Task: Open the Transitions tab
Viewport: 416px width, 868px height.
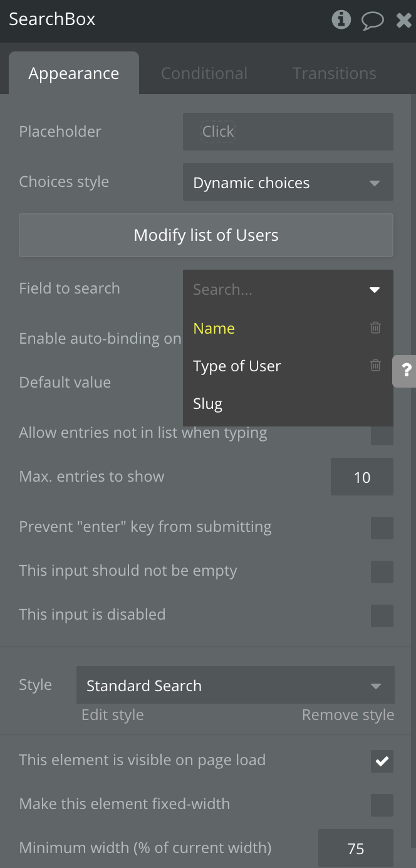Action: coord(335,73)
